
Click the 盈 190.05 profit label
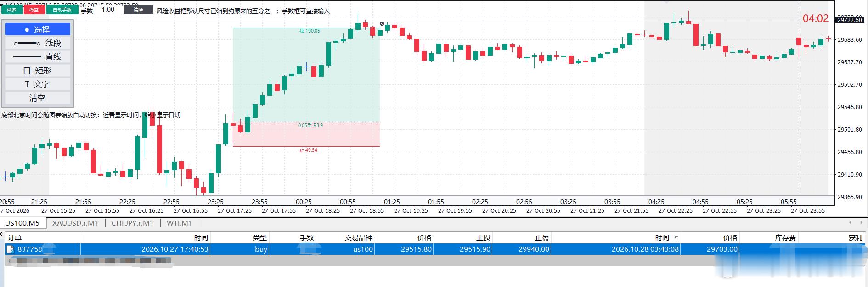pyautogui.click(x=310, y=31)
